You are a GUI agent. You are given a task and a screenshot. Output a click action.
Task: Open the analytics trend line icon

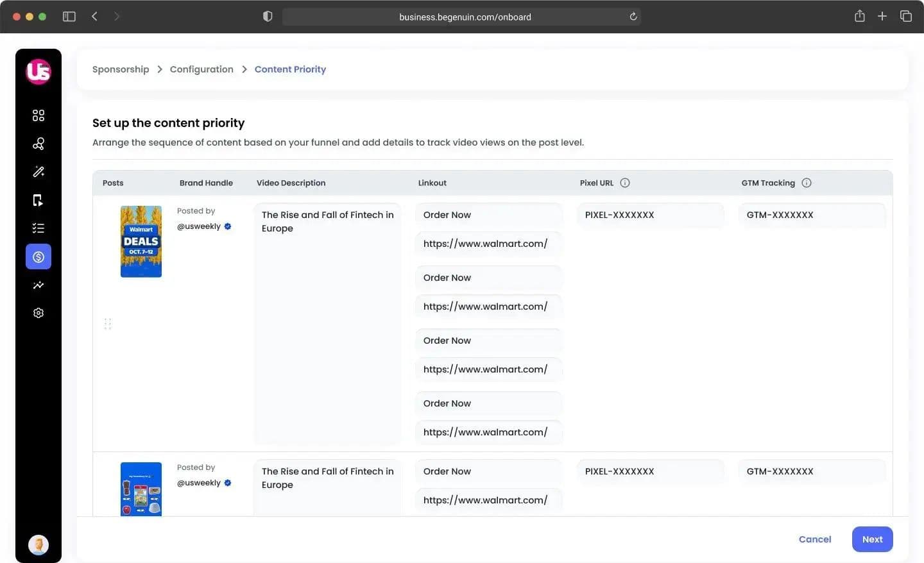38,285
